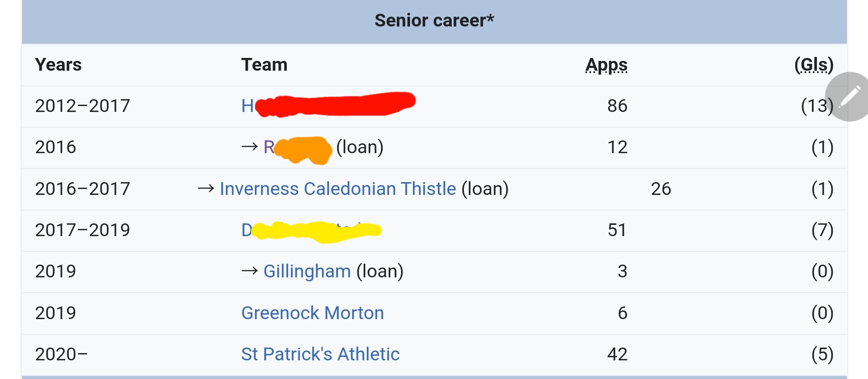The width and height of the screenshot is (868, 379).
Task: Open the Inverness Caledonian Thistle link
Action: (x=338, y=189)
